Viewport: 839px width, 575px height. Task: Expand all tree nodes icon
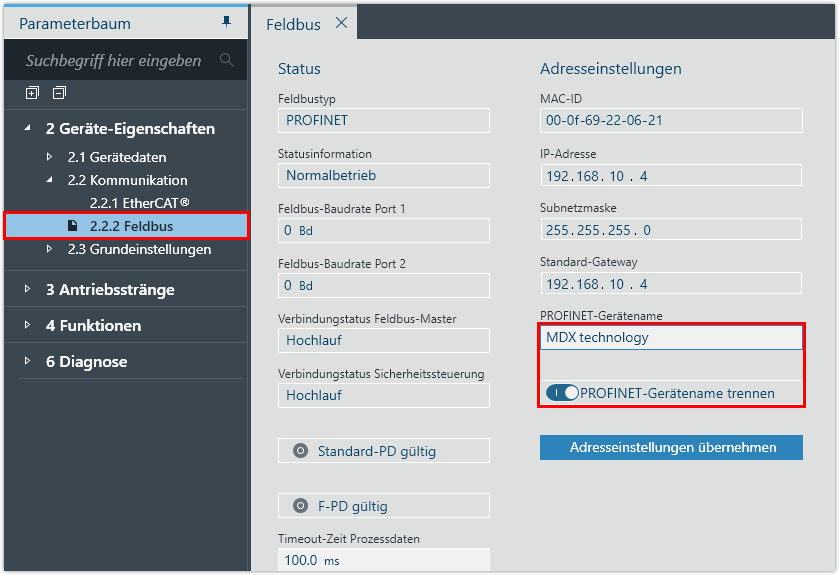tap(32, 93)
